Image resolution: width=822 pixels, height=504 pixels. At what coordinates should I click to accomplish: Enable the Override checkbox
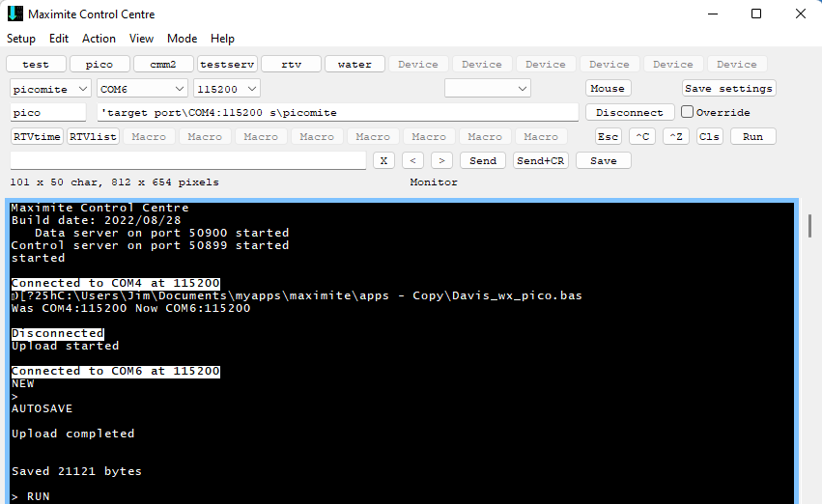[x=688, y=112]
